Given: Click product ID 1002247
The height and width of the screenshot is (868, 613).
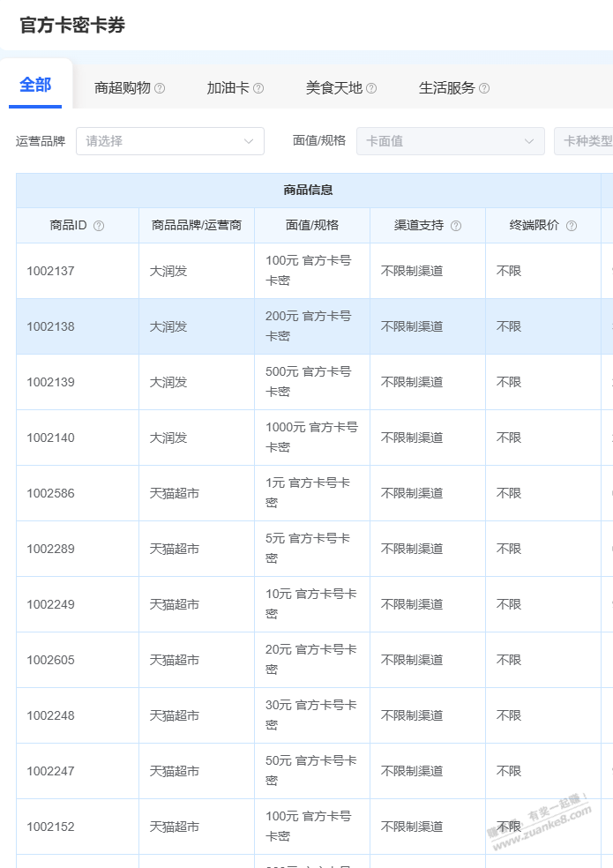Looking at the screenshot, I should click(50, 771).
